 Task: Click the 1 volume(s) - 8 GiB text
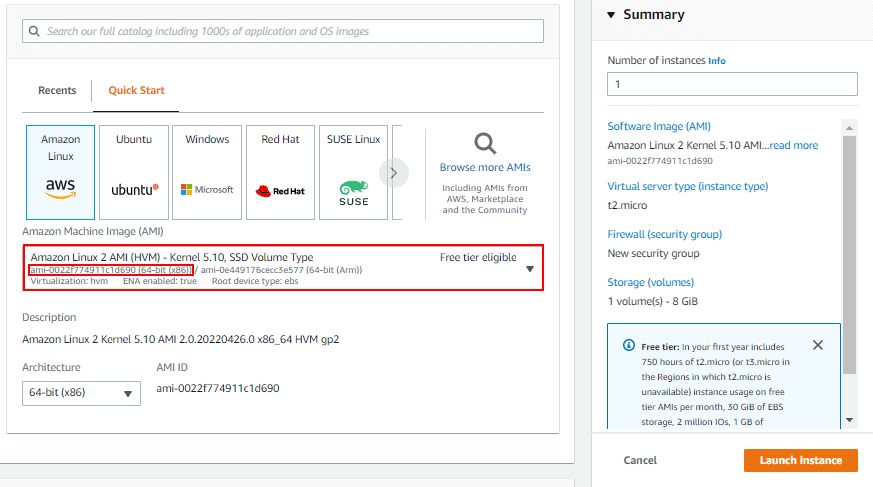pyautogui.click(x=653, y=301)
